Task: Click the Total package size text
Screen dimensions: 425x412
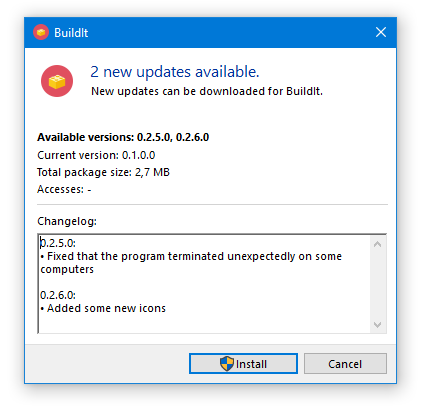Action: pos(103,172)
